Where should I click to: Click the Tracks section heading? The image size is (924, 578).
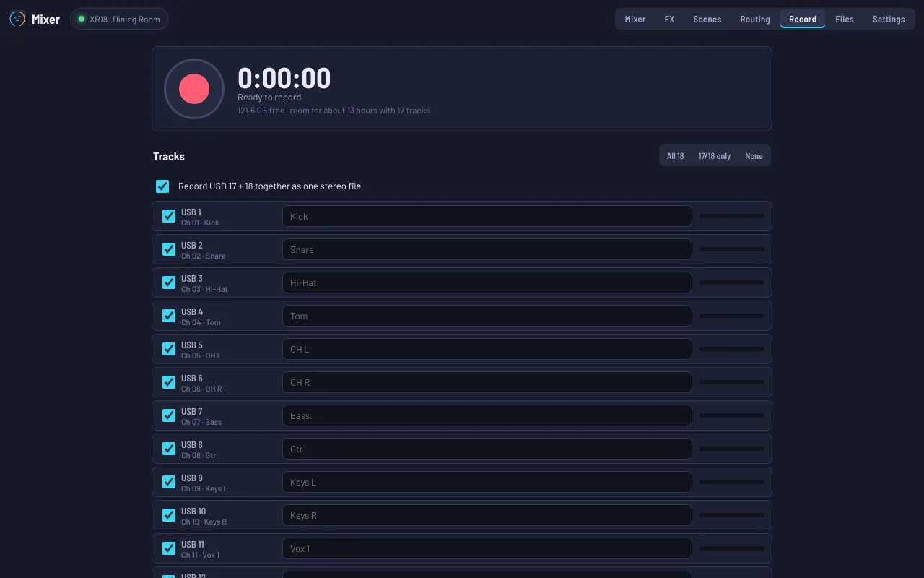pos(169,157)
